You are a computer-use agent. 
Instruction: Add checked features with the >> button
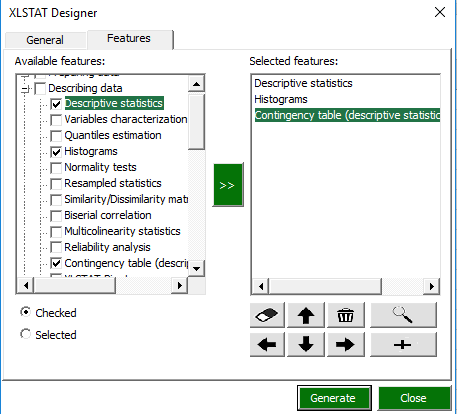pos(228,185)
